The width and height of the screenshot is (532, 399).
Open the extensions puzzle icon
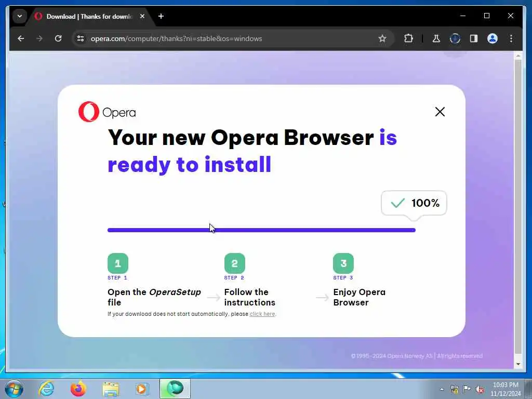408,38
